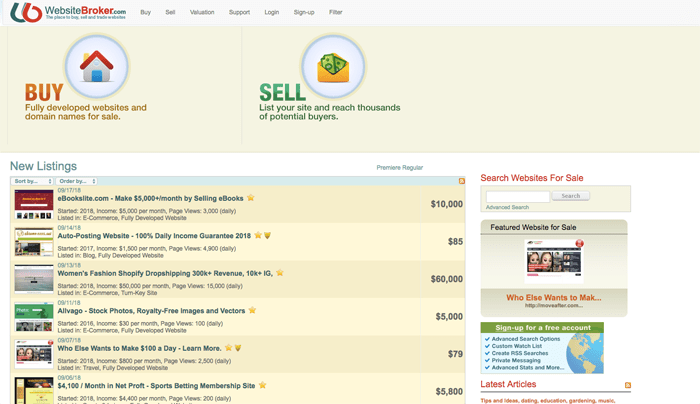The image size is (700, 404).
Task: Open the Latest Articles RSS feed icon
Action: (628, 385)
